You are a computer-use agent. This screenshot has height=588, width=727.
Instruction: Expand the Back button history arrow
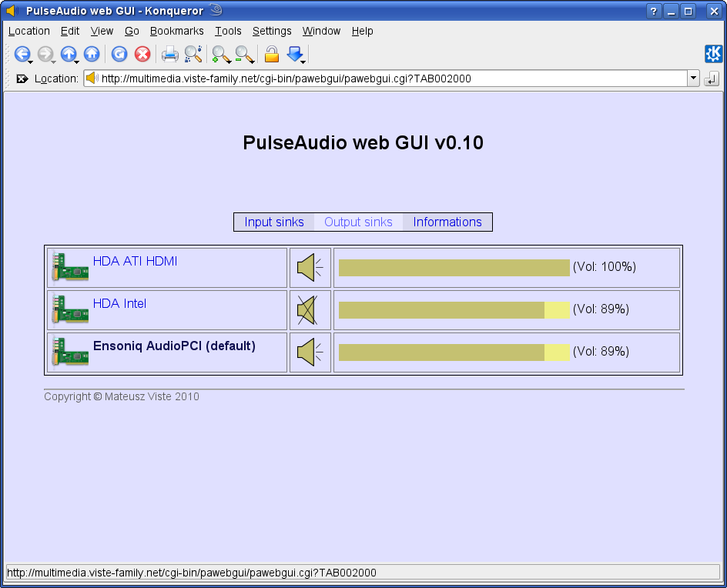tap(31, 62)
